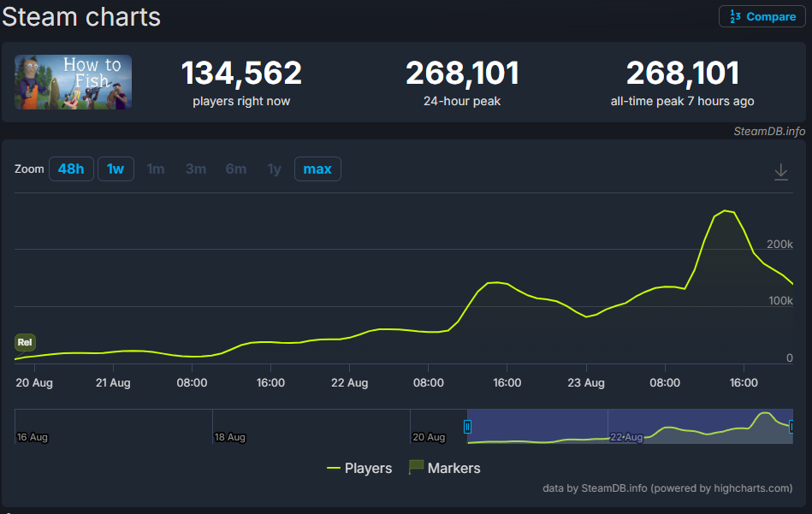Viewport: 812px width, 514px height.
Task: Click the 22 Aug x-axis label on main chart
Action: coord(350,383)
